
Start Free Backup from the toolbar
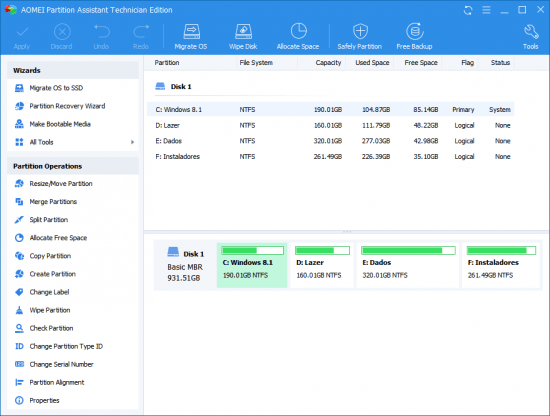(x=414, y=37)
